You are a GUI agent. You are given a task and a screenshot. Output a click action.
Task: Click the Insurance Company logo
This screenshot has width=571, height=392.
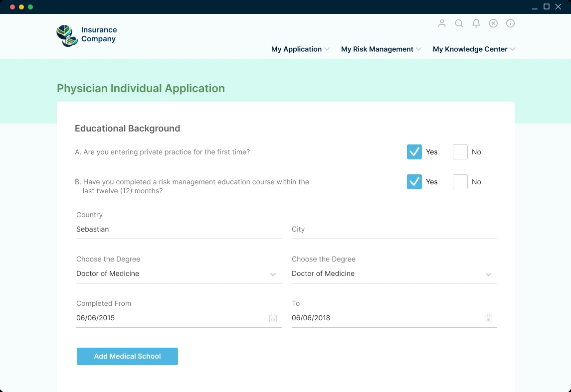[87, 35]
